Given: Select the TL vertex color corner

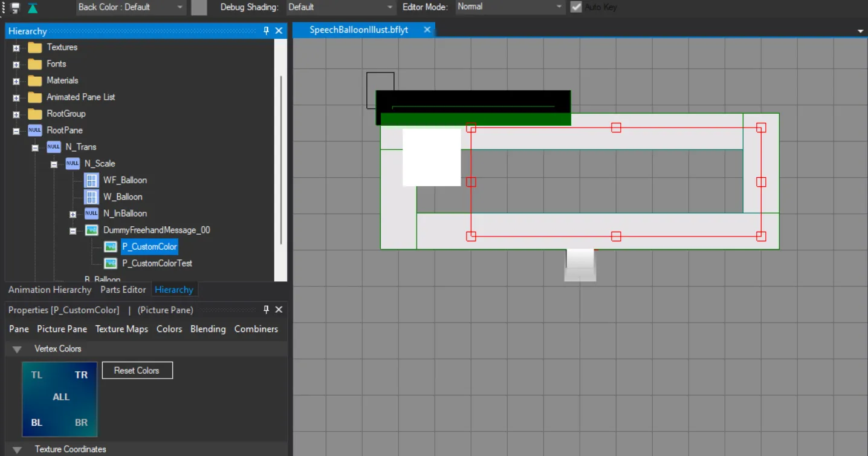Looking at the screenshot, I should point(37,375).
